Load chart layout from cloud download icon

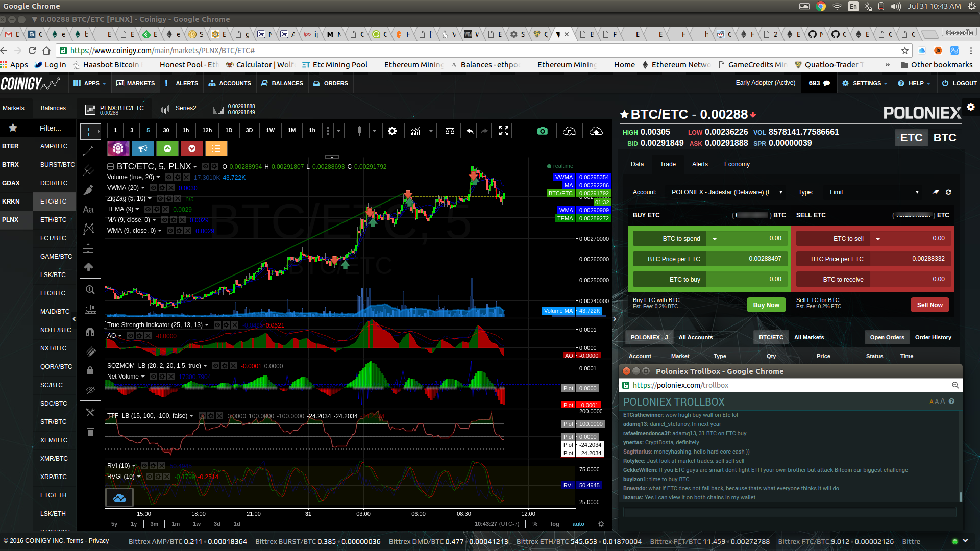coord(569,131)
